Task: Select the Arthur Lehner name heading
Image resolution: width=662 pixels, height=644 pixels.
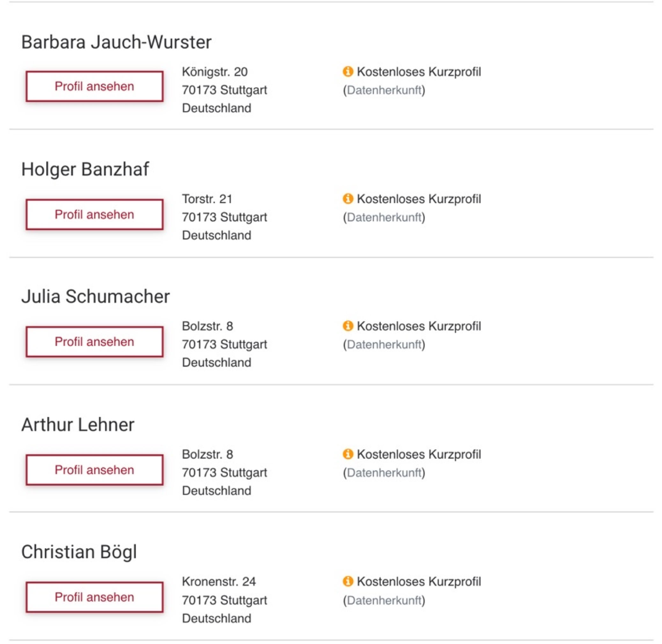Action: (78, 425)
